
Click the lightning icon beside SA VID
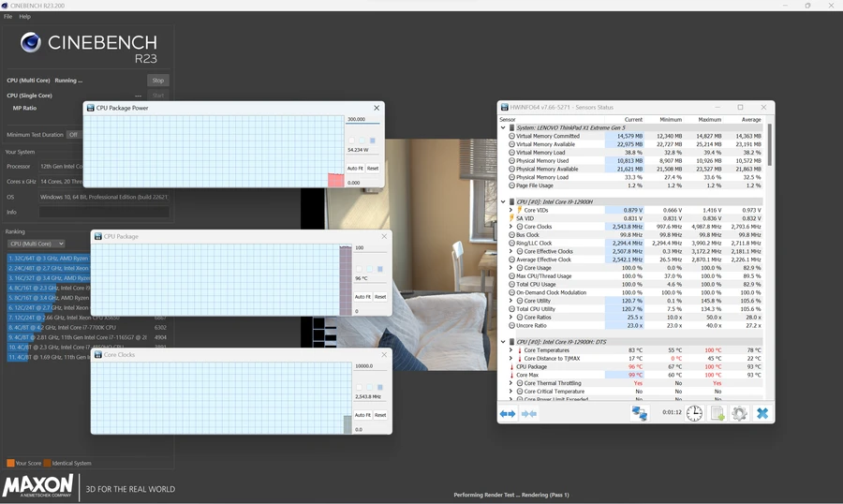(511, 218)
